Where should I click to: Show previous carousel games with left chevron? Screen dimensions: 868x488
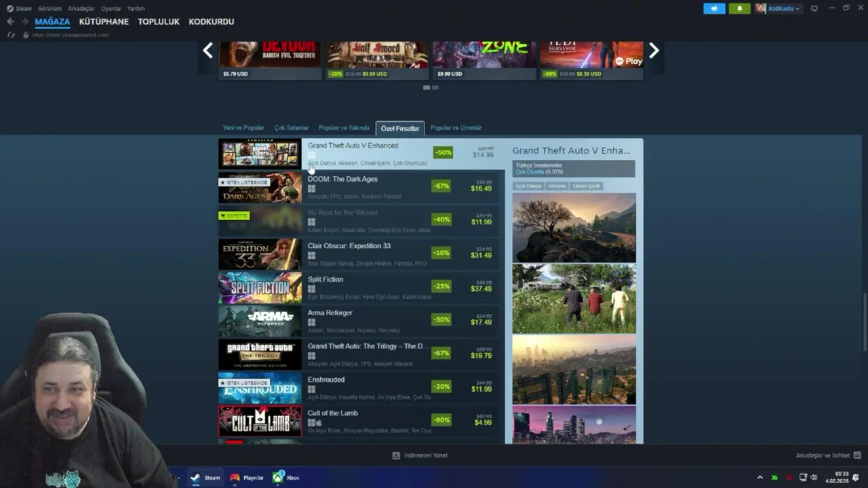coord(208,50)
